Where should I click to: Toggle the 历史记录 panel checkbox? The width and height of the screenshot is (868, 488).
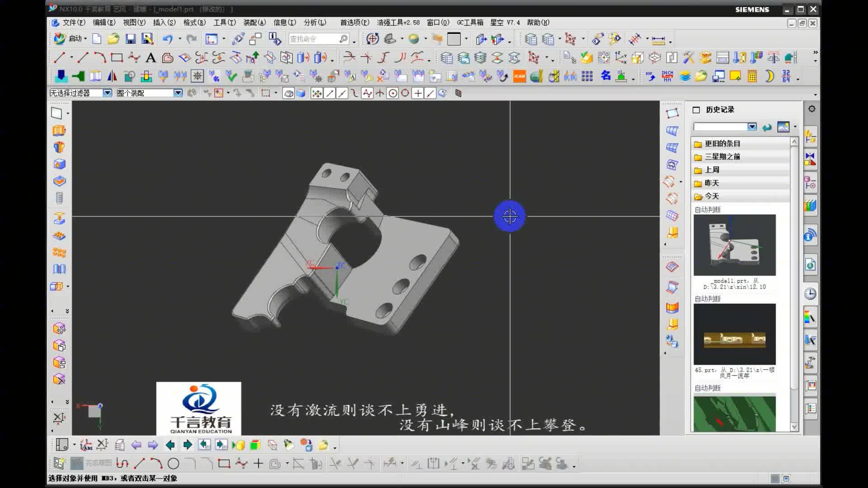click(x=696, y=110)
